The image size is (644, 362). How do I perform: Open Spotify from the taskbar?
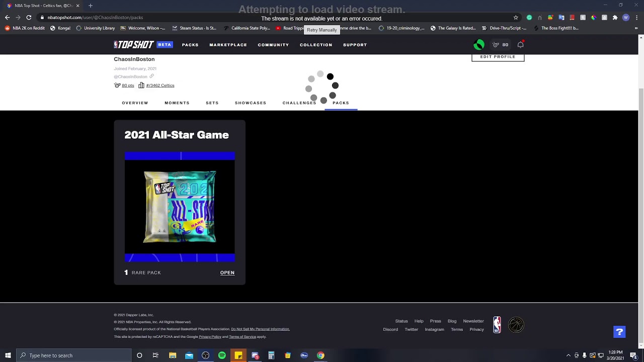[x=222, y=355]
